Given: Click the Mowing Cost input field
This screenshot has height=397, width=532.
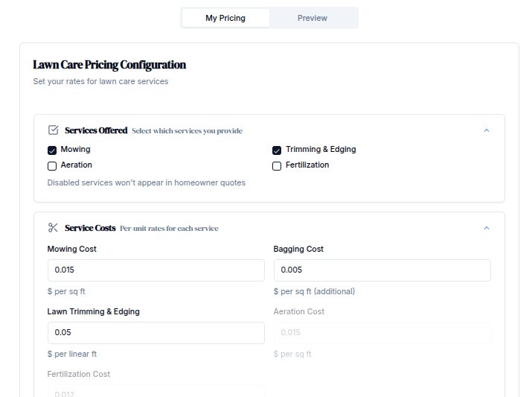Looking at the screenshot, I should click(156, 270).
